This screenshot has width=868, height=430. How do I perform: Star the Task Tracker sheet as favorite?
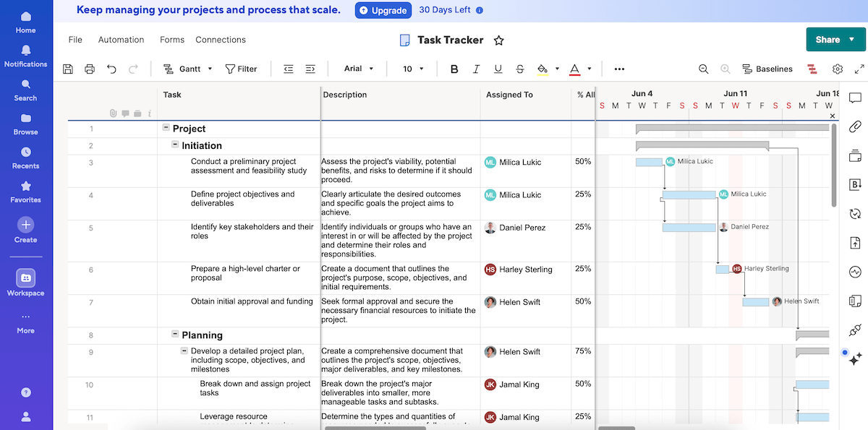[498, 40]
